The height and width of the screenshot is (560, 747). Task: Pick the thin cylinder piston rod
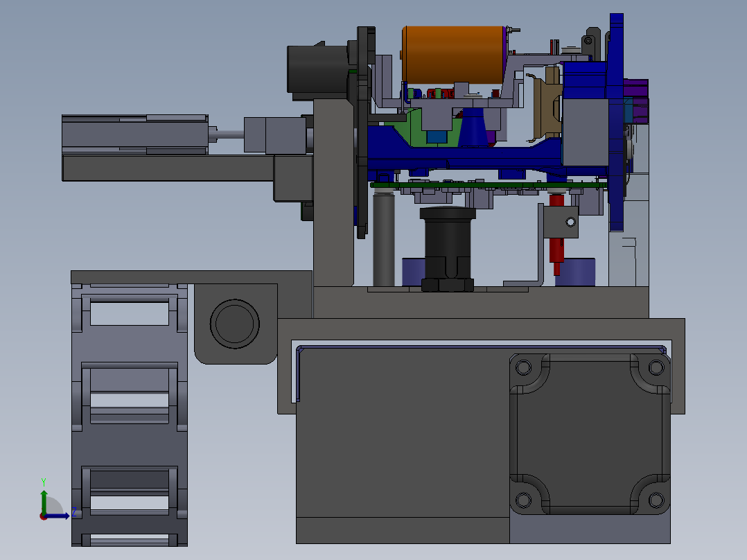pos(231,134)
